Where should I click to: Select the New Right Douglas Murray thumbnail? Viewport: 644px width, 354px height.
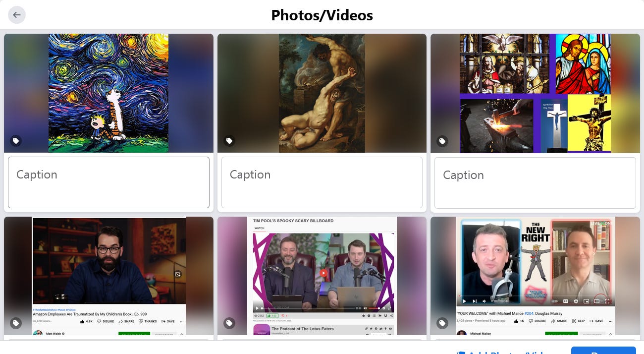(x=535, y=276)
